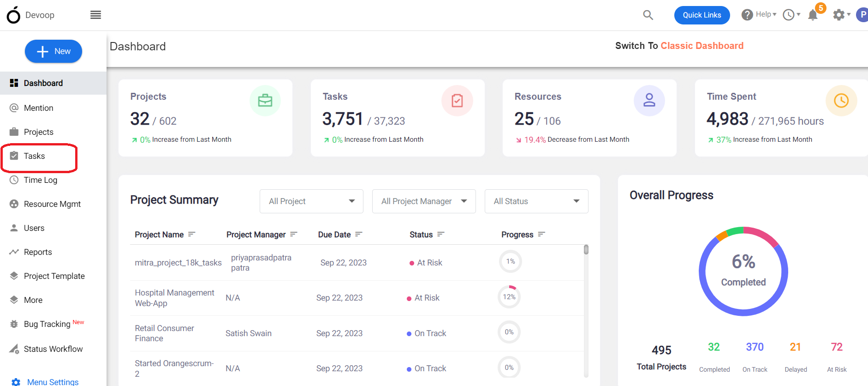Open the All Project Manager dropdown
Image resolution: width=868 pixels, height=386 pixels.
coord(424,201)
